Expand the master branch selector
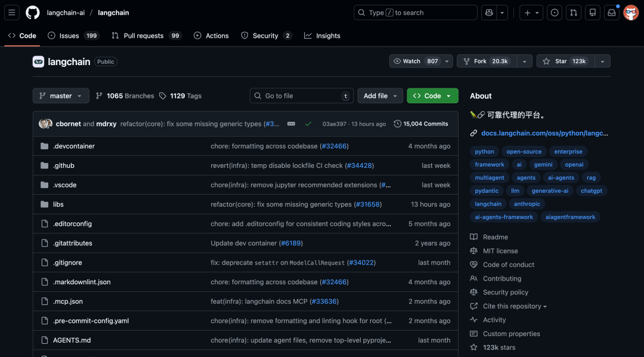Image resolution: width=644 pixels, height=357 pixels. 61,96
